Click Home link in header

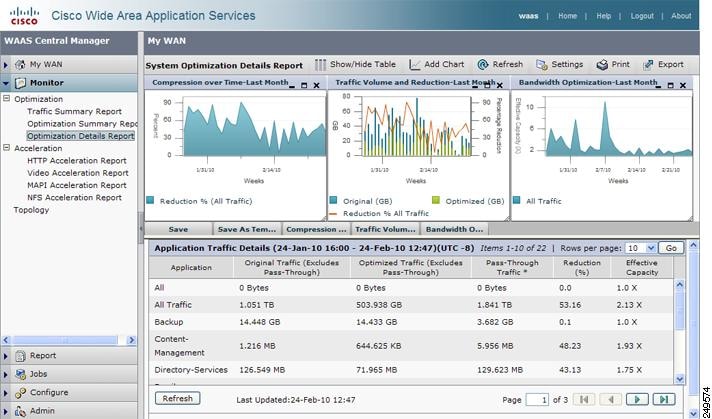point(568,16)
